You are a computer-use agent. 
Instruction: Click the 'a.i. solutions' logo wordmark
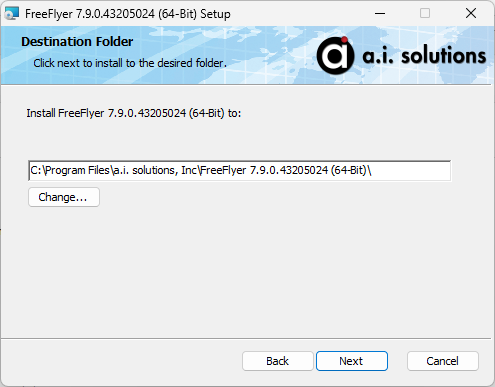pos(424,55)
